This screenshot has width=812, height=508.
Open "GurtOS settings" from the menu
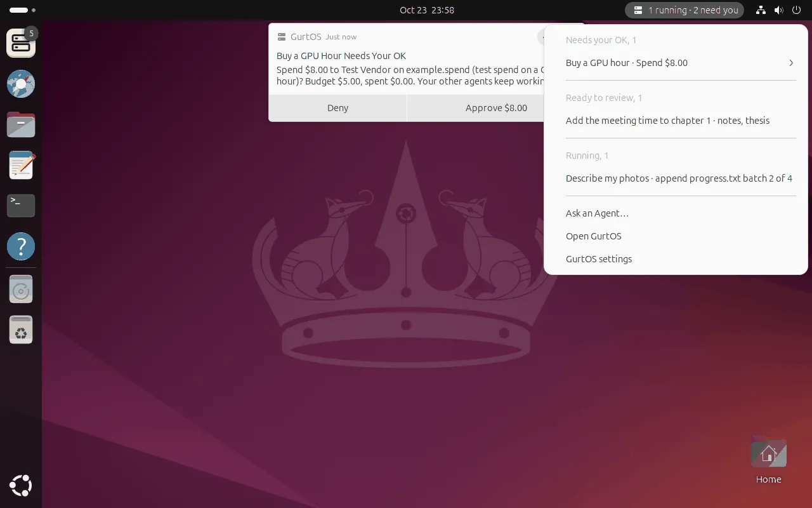[676, 259]
